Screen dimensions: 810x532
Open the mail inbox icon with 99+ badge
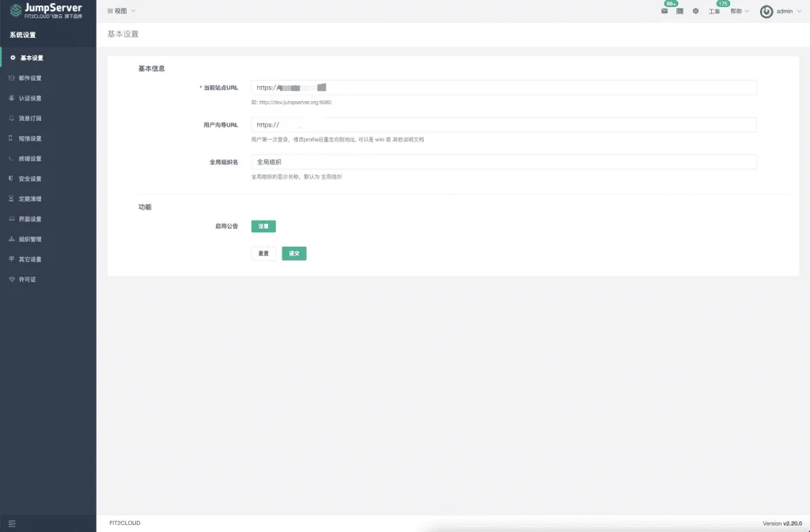664,11
